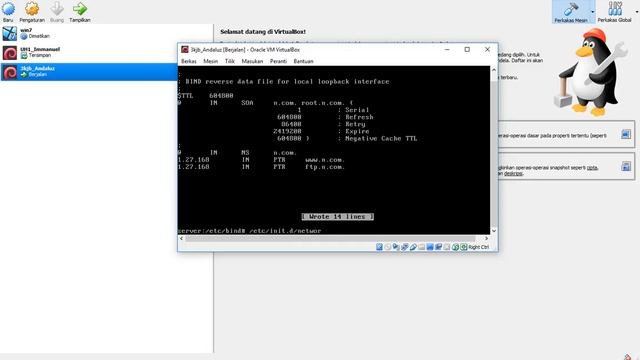Select the running 3kjb_Andaluz machine entry

[x=89, y=71]
